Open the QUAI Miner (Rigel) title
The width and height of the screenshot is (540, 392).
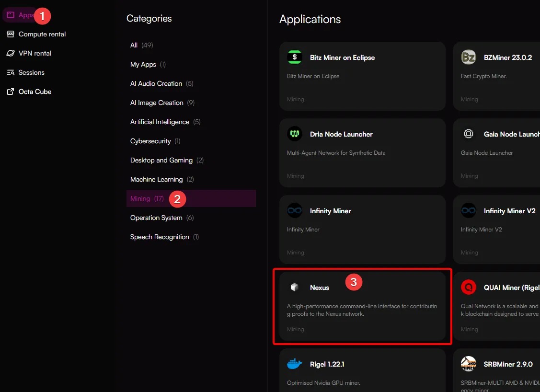click(512, 288)
